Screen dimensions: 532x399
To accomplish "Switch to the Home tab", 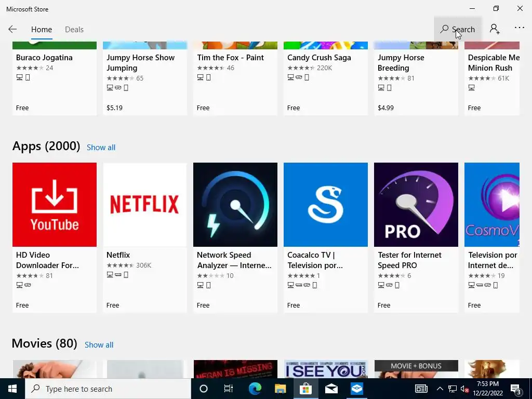I will click(x=42, y=30).
